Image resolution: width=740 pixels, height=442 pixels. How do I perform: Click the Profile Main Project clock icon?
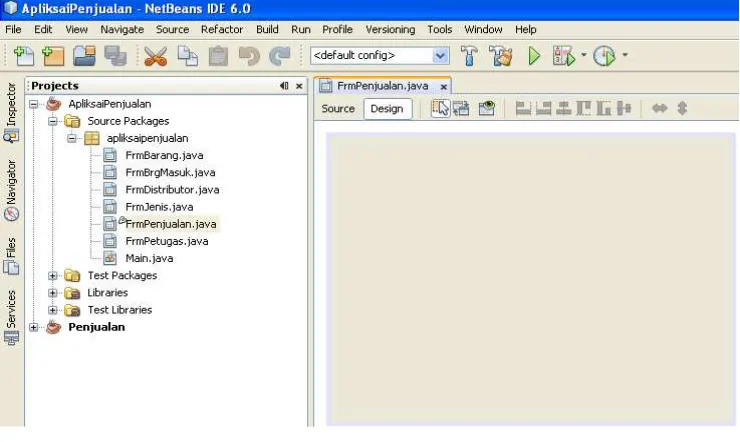tap(604, 56)
